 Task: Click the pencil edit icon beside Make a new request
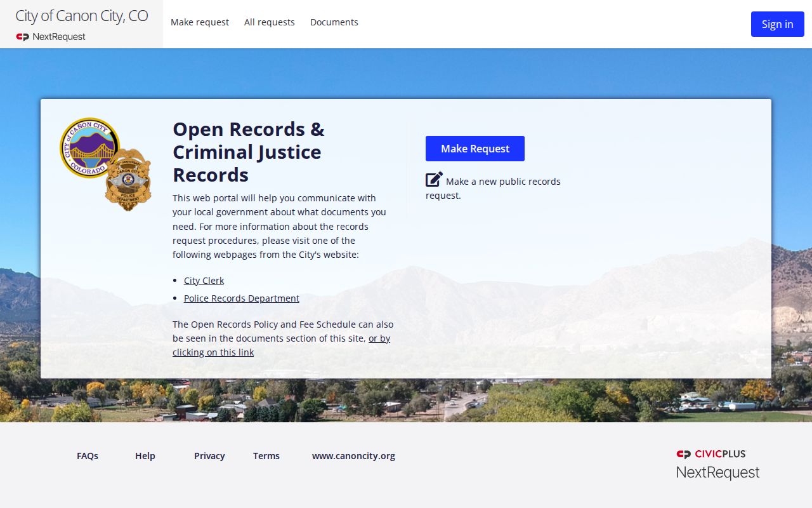[434, 180]
